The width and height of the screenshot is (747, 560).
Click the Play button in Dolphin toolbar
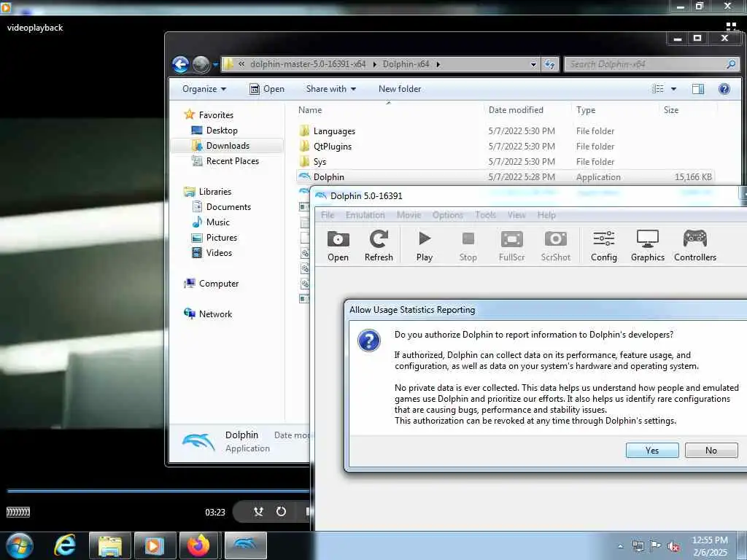click(x=424, y=246)
